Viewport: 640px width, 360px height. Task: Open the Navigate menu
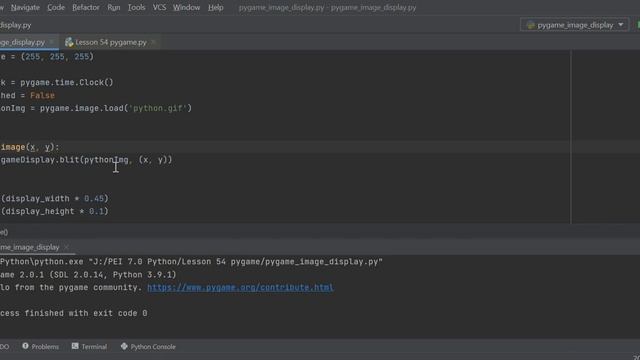(x=25, y=7)
